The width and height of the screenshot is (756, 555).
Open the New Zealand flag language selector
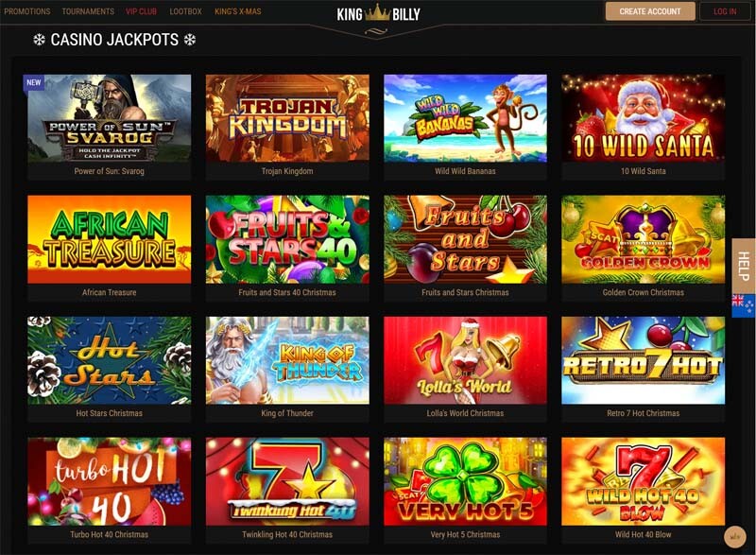tap(743, 305)
